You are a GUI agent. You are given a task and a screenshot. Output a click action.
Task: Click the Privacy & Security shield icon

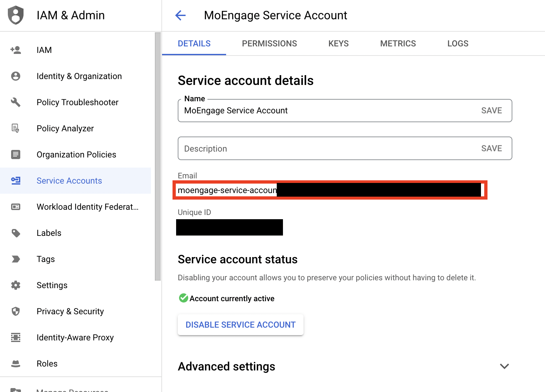16,311
